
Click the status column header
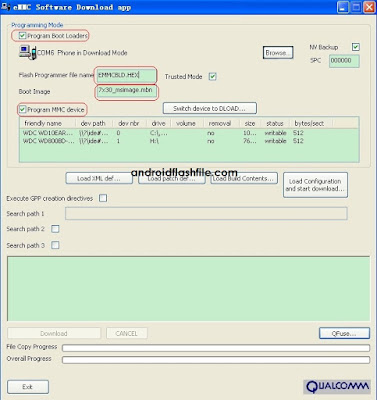coord(275,123)
